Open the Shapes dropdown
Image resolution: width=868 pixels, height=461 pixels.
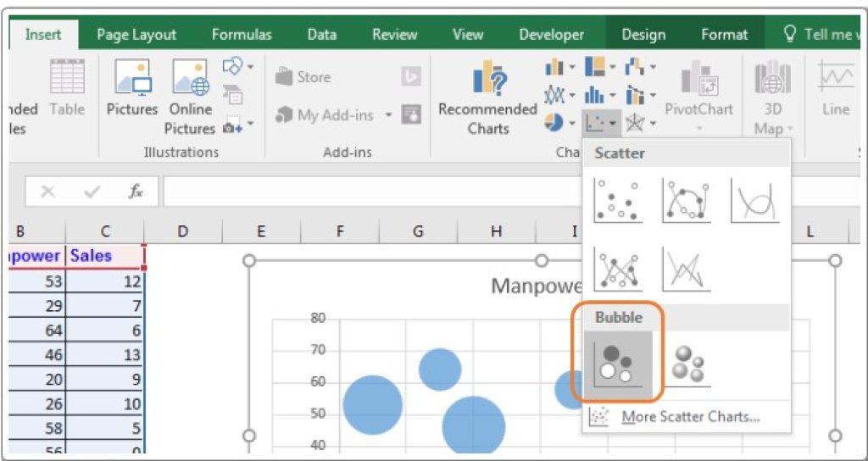pos(238,66)
